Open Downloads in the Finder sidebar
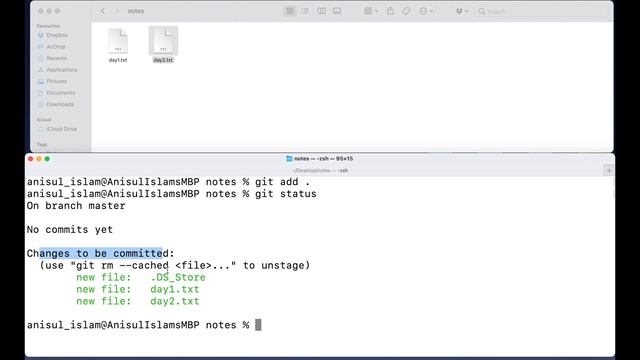 pyautogui.click(x=60, y=104)
